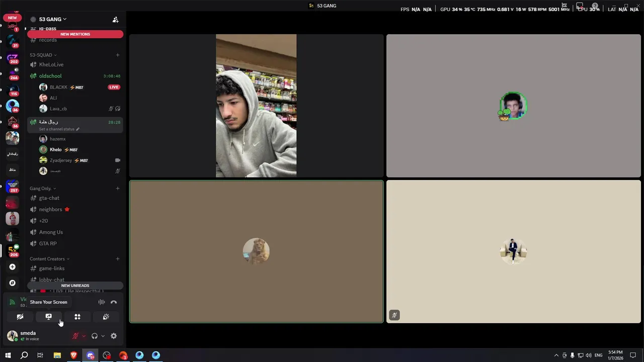Open File Explorer from taskbar
Image resolution: width=644 pixels, height=362 pixels.
[57, 355]
